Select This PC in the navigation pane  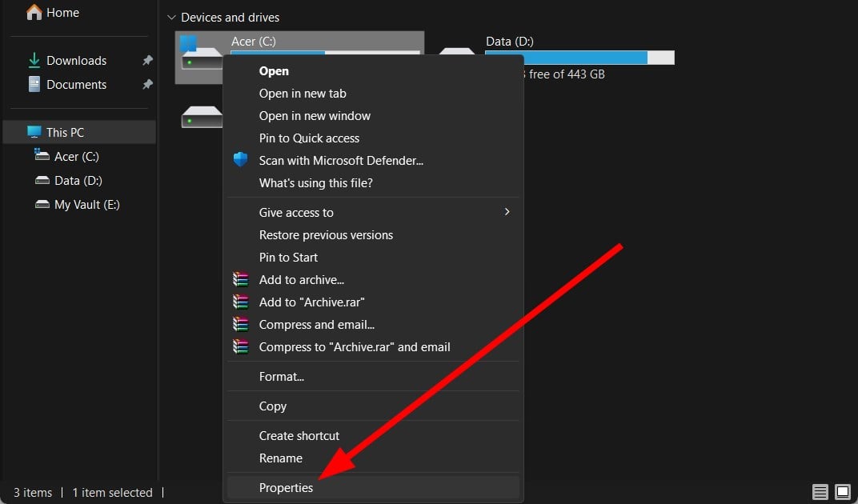coord(80,132)
